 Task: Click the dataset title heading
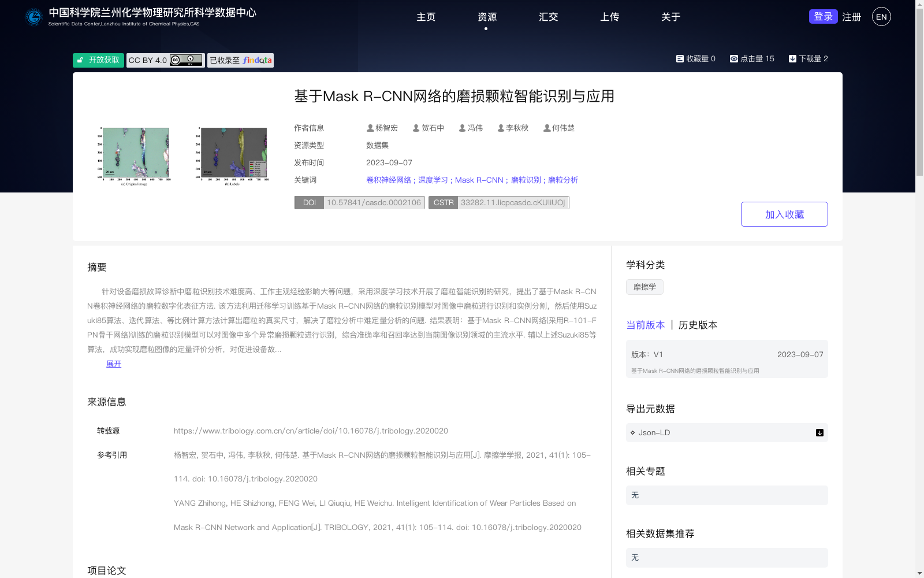point(454,97)
